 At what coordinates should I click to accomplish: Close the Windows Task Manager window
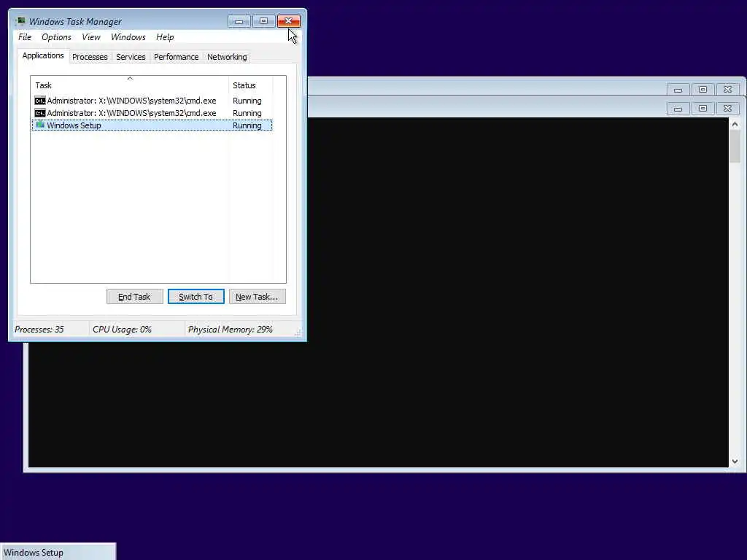point(289,21)
